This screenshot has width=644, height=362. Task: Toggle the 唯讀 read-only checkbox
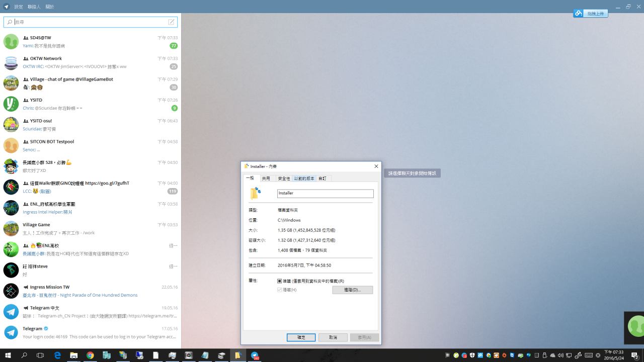pyautogui.click(x=280, y=281)
